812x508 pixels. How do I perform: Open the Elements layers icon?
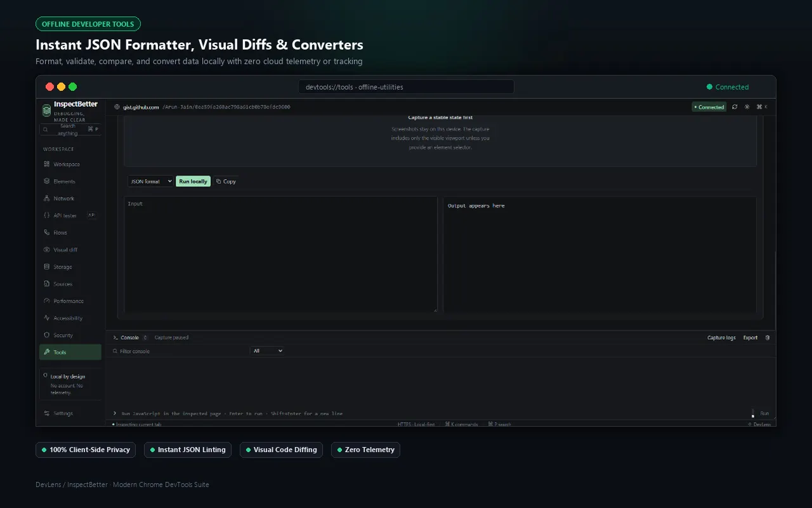(x=47, y=181)
